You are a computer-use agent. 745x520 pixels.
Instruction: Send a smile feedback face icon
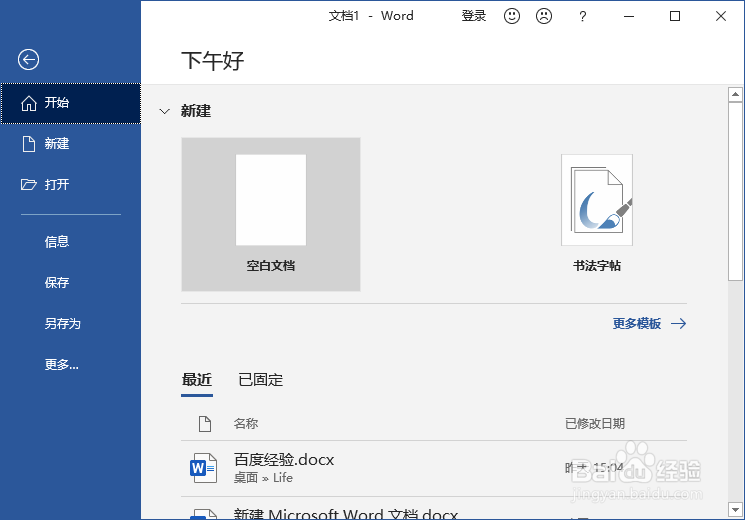(512, 16)
